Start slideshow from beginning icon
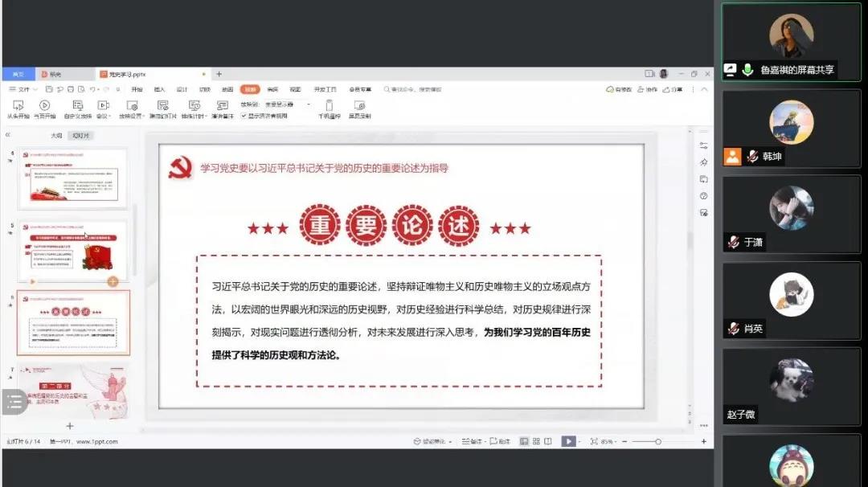The width and height of the screenshot is (868, 487). coord(18,105)
